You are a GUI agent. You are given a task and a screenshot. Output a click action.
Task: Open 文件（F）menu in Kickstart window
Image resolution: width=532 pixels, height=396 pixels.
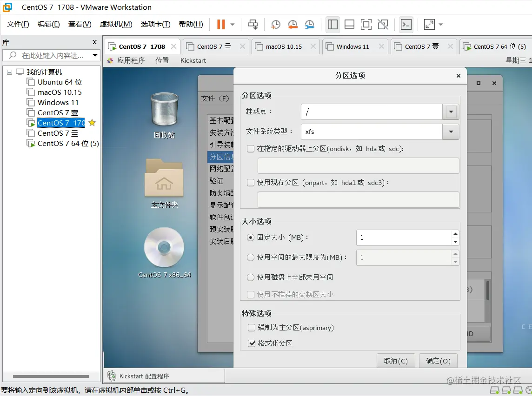[215, 99]
